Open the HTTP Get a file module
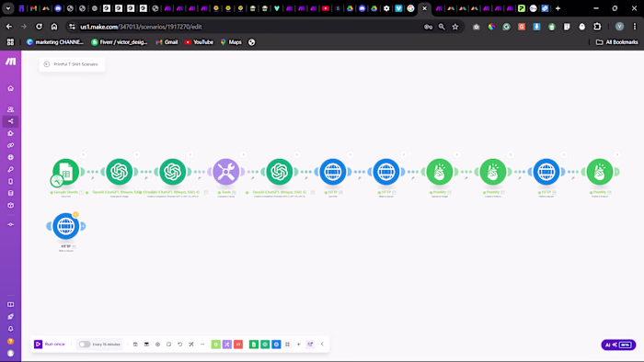 point(333,172)
